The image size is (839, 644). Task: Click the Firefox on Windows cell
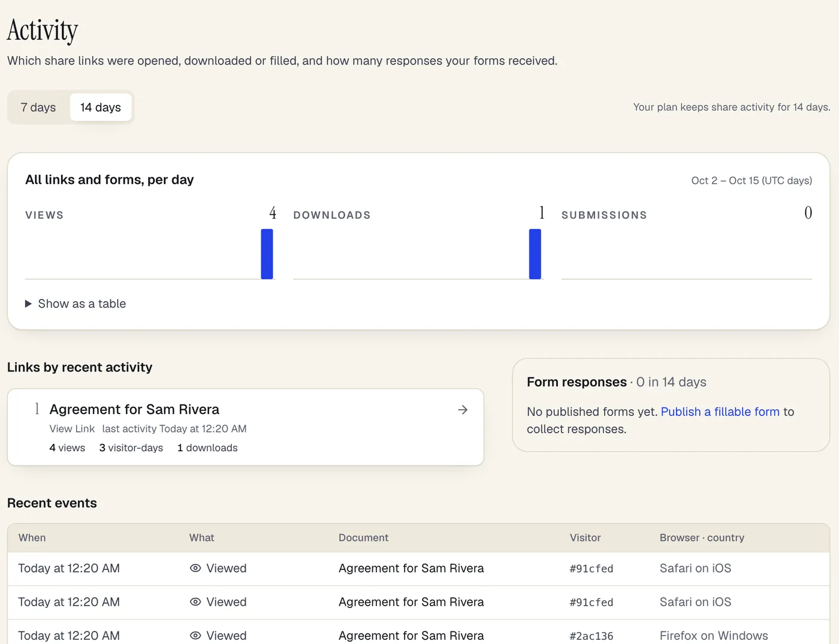tap(714, 636)
